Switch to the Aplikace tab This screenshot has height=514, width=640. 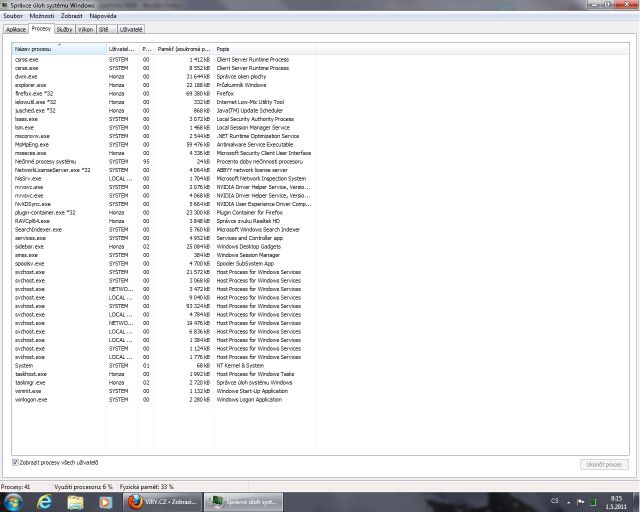tap(16, 29)
